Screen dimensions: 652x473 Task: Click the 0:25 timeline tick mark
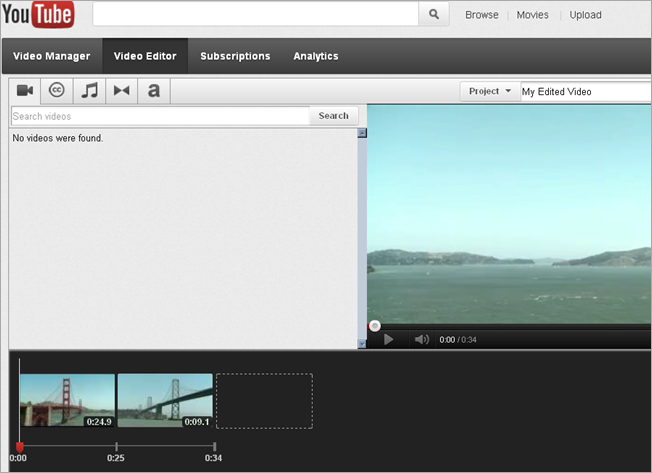pos(116,447)
